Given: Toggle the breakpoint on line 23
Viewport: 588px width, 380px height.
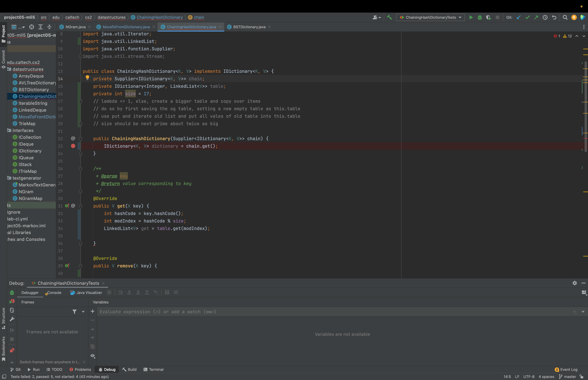Looking at the screenshot, I should tap(73, 146).
